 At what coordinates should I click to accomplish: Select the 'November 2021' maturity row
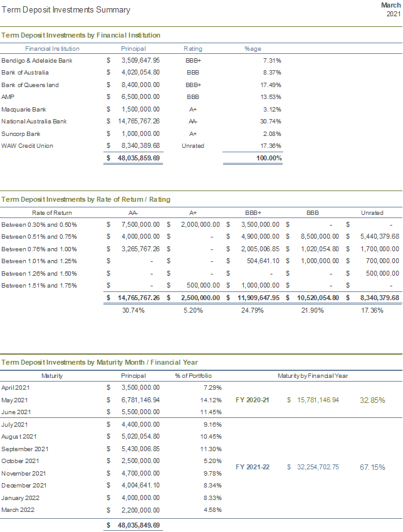23,474
